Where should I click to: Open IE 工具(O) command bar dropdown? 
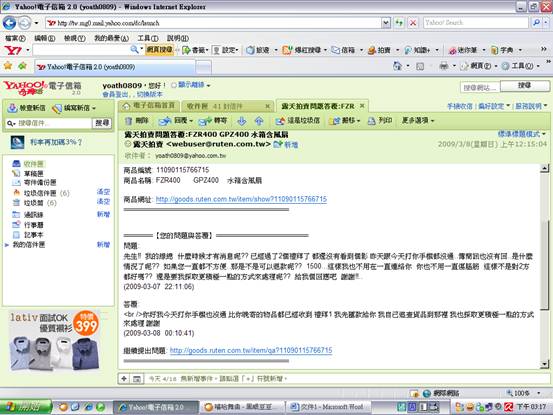pos(521,66)
